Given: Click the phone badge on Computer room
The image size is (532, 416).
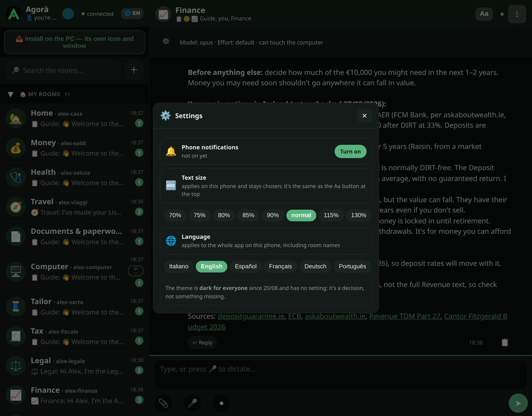Looking at the screenshot, I should (135, 271).
